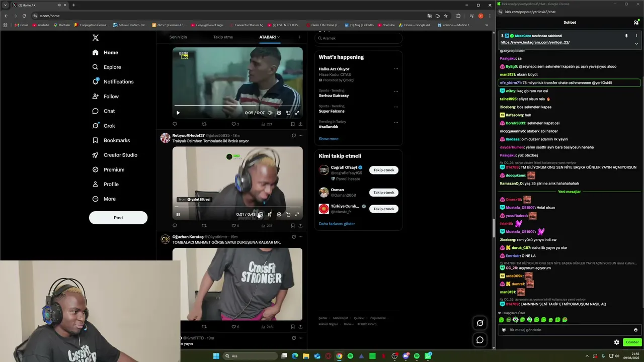Open emoji picker in Kick message box

click(x=635, y=330)
